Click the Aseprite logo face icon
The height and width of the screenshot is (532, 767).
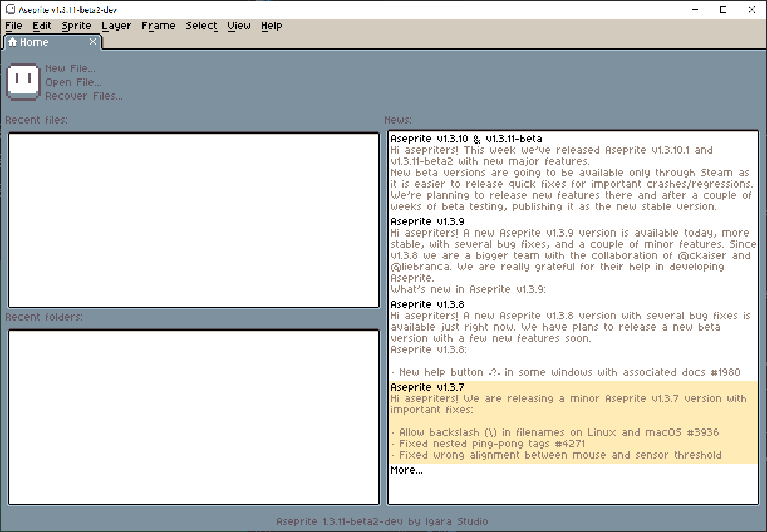23,82
